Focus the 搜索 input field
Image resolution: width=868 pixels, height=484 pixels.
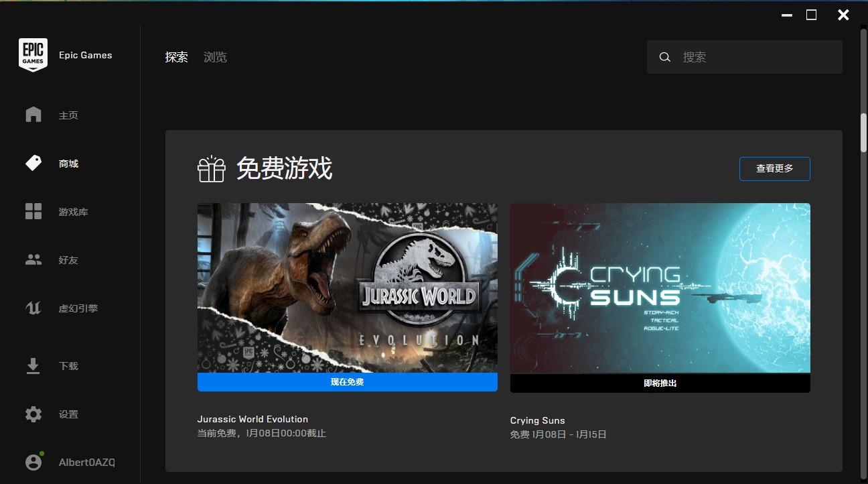(x=745, y=57)
